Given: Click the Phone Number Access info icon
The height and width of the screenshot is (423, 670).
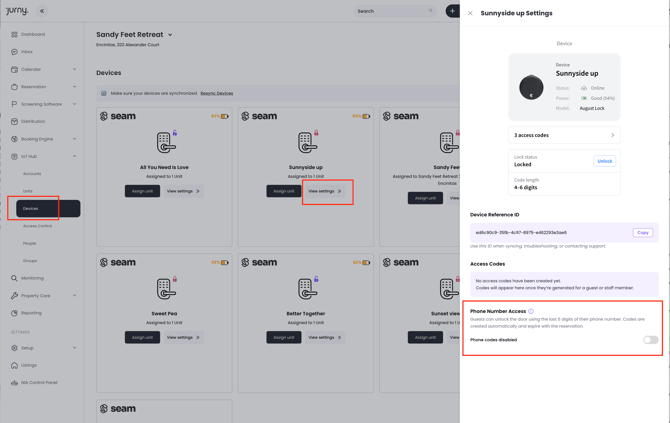Looking at the screenshot, I should point(531,311).
